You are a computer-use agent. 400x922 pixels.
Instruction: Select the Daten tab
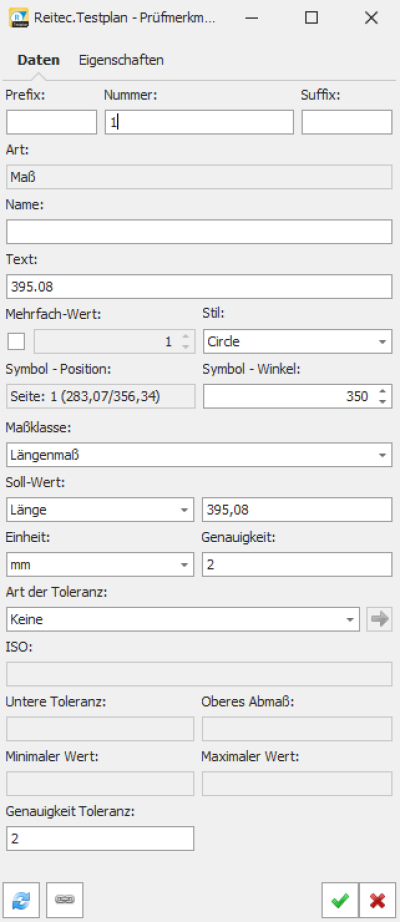(38, 60)
